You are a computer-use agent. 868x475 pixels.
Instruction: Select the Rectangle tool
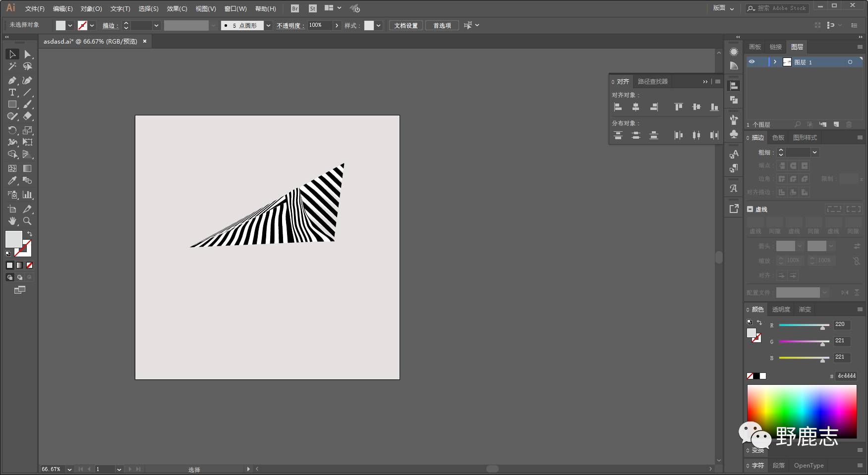pyautogui.click(x=12, y=105)
